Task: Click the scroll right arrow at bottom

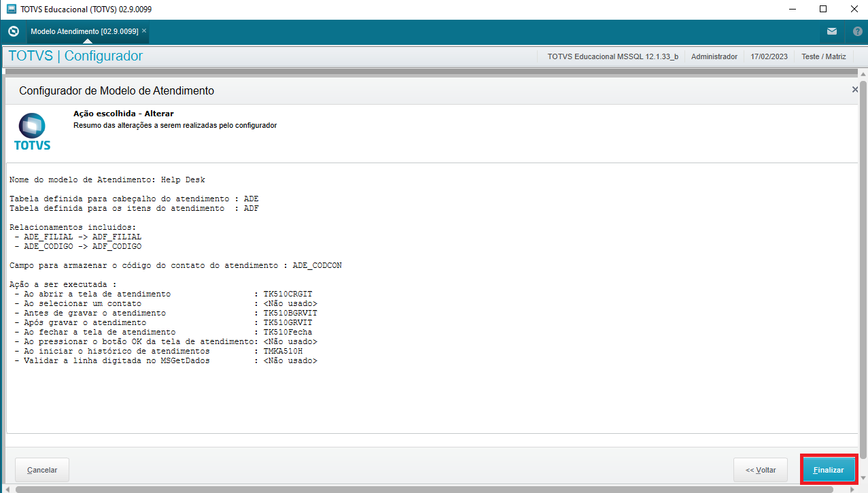Action: click(x=853, y=489)
